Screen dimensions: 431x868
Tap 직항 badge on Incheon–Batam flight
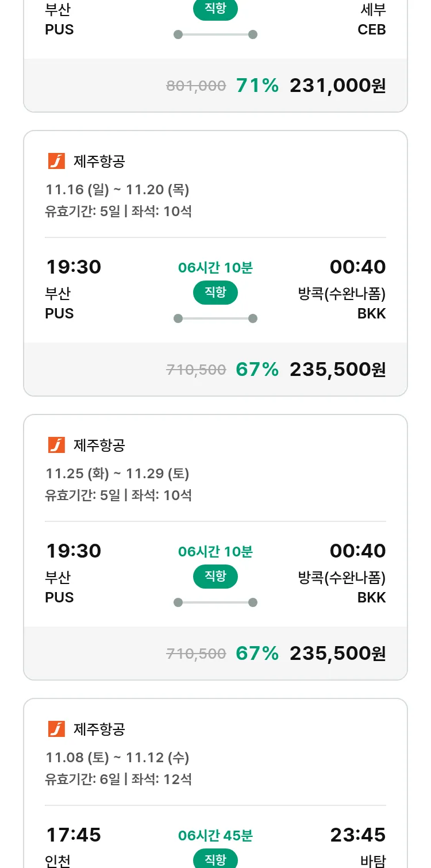coord(215,859)
